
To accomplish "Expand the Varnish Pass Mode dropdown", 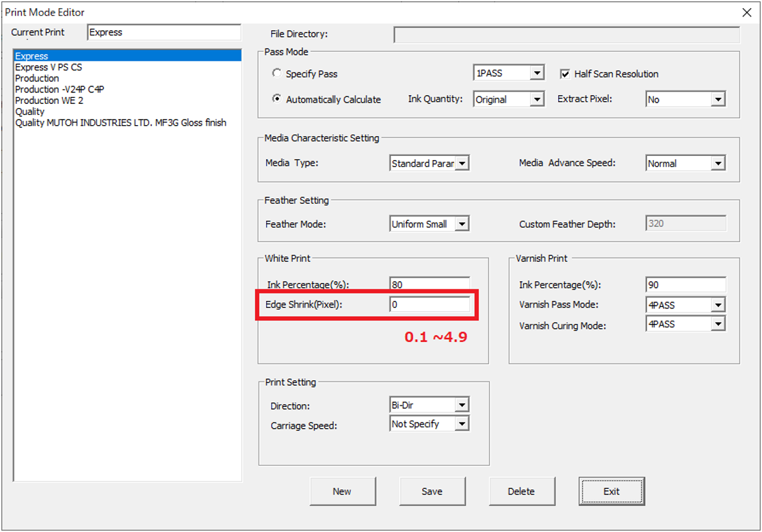I will 717,305.
